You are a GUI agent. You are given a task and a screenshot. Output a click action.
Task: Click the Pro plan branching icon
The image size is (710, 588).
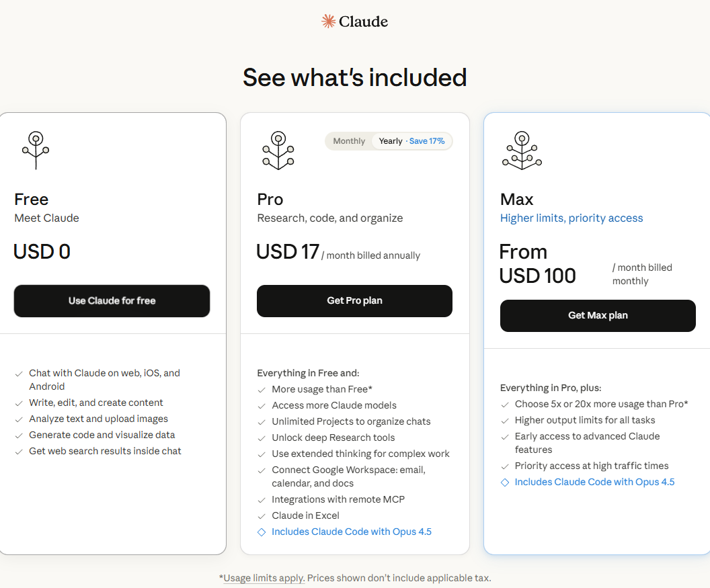coord(278,150)
